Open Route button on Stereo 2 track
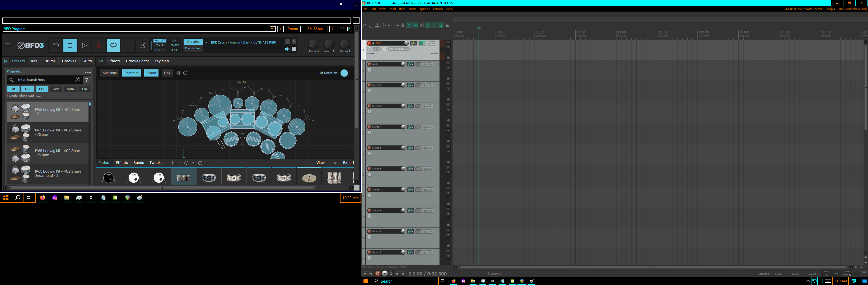This screenshot has height=285, width=868. 410,85
